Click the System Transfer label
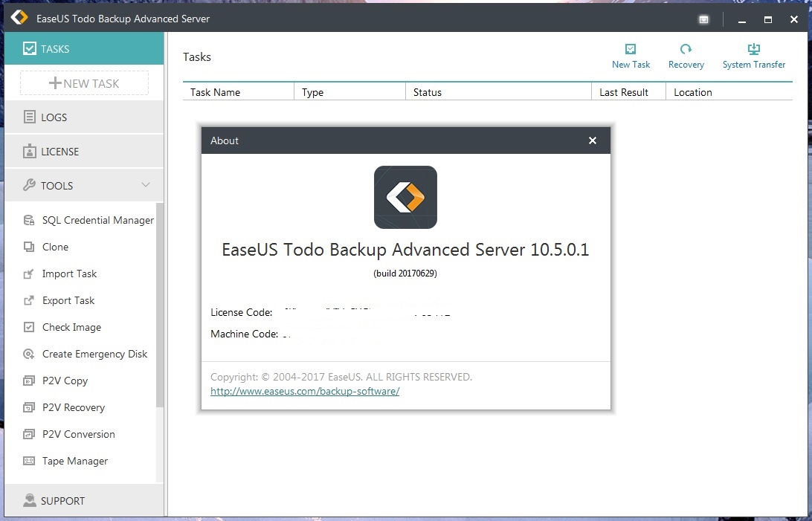The width and height of the screenshot is (812, 521). tap(754, 65)
